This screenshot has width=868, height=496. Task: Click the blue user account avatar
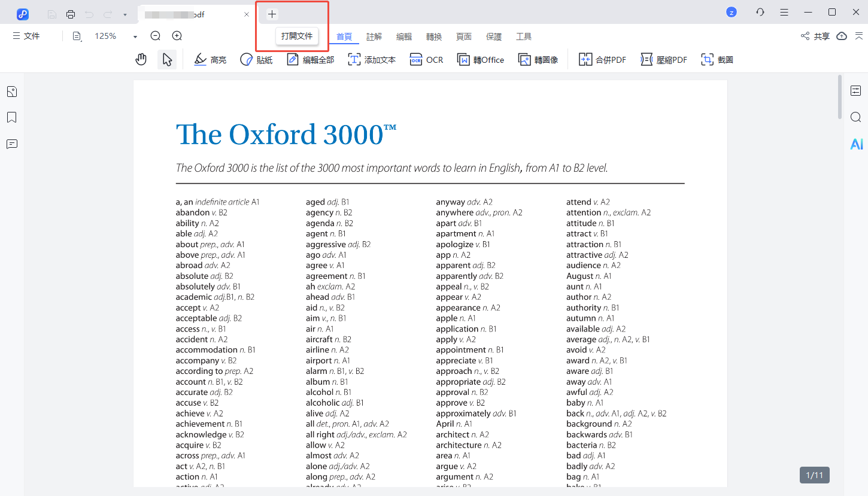tap(732, 12)
